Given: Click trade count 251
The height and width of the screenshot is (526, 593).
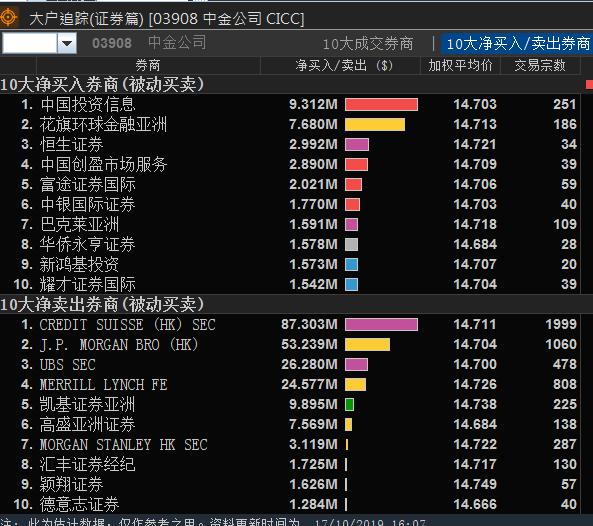Looking at the screenshot, I should 565,104.
